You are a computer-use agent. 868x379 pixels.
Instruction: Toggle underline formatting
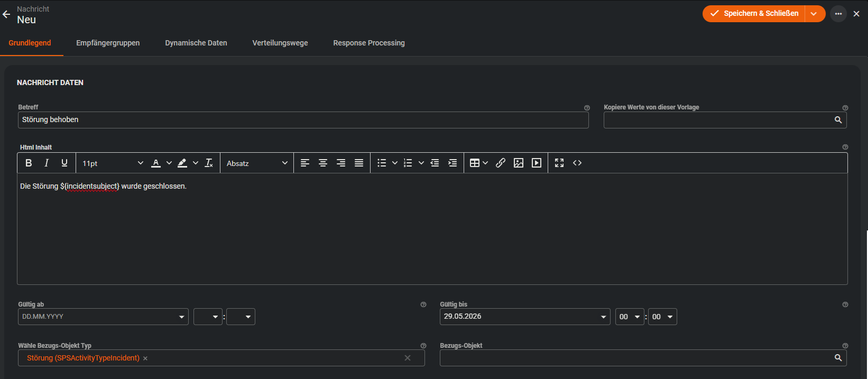[64, 163]
